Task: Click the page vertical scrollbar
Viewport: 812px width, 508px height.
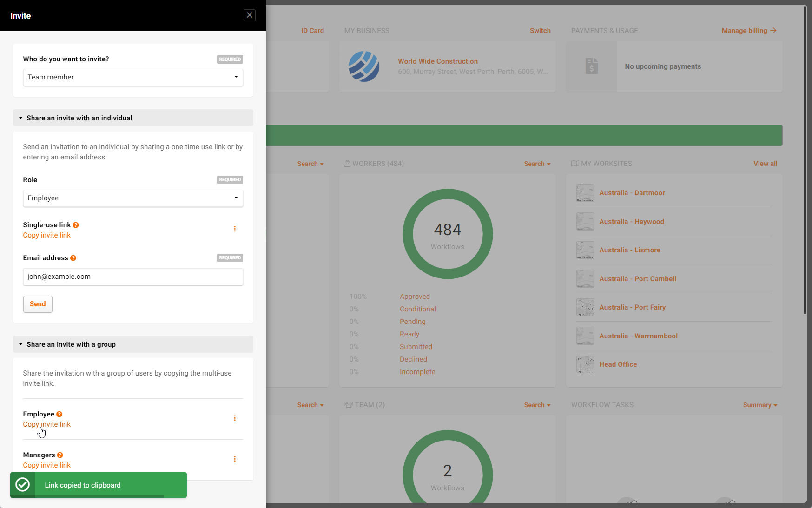Action: [805, 160]
